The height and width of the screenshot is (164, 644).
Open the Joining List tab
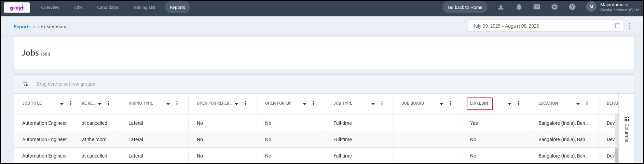(144, 7)
